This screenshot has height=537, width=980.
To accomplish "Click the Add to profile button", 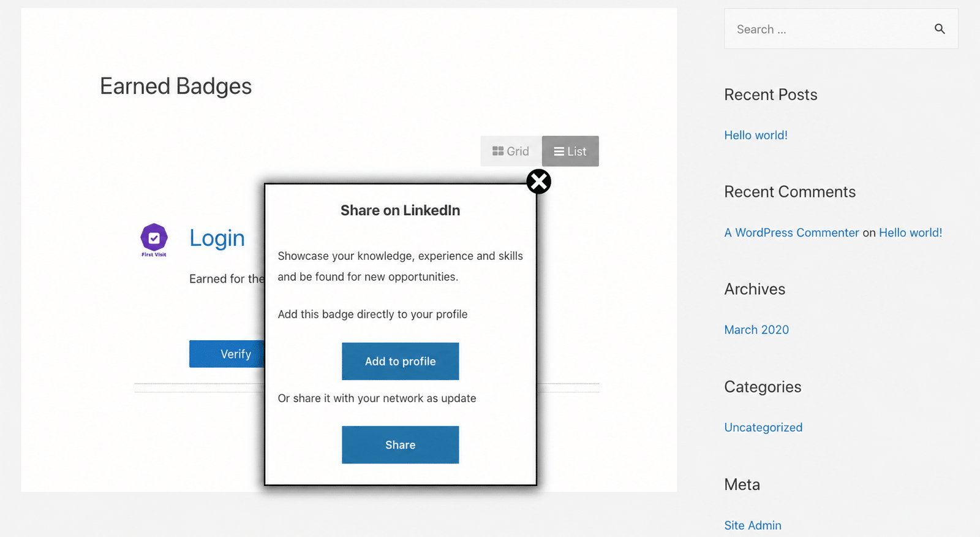I will click(x=401, y=361).
